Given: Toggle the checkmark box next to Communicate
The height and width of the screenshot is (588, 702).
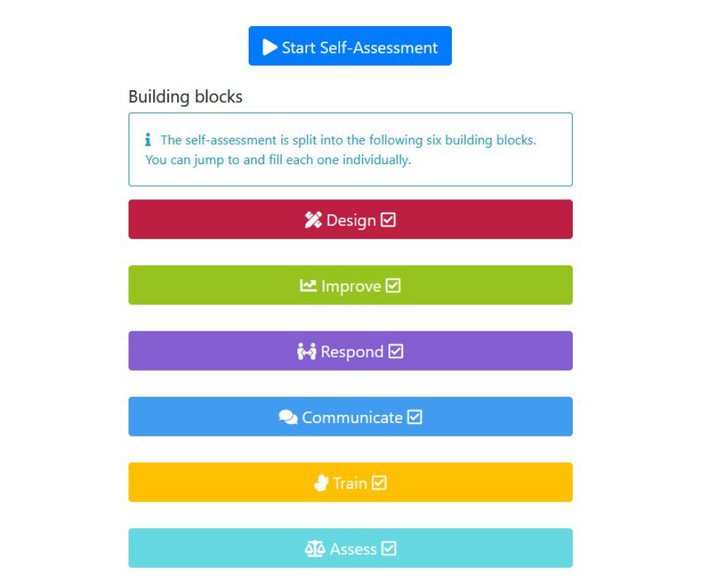Looking at the screenshot, I should pyautogui.click(x=414, y=417).
